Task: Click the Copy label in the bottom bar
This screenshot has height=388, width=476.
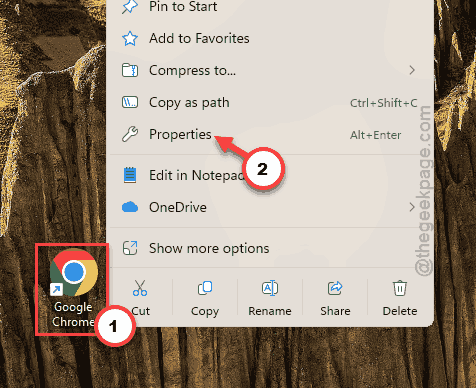Action: click(x=205, y=312)
